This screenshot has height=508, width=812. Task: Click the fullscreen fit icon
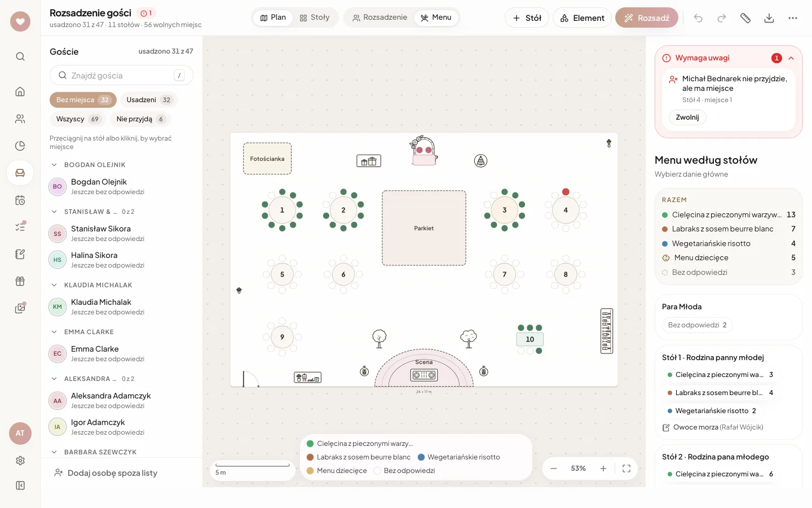[x=626, y=468]
